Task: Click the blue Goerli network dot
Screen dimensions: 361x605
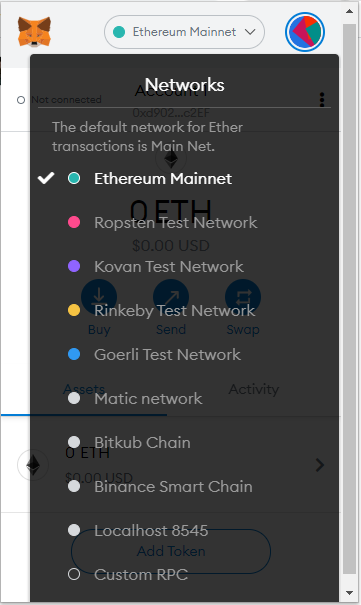Action: pyautogui.click(x=74, y=354)
